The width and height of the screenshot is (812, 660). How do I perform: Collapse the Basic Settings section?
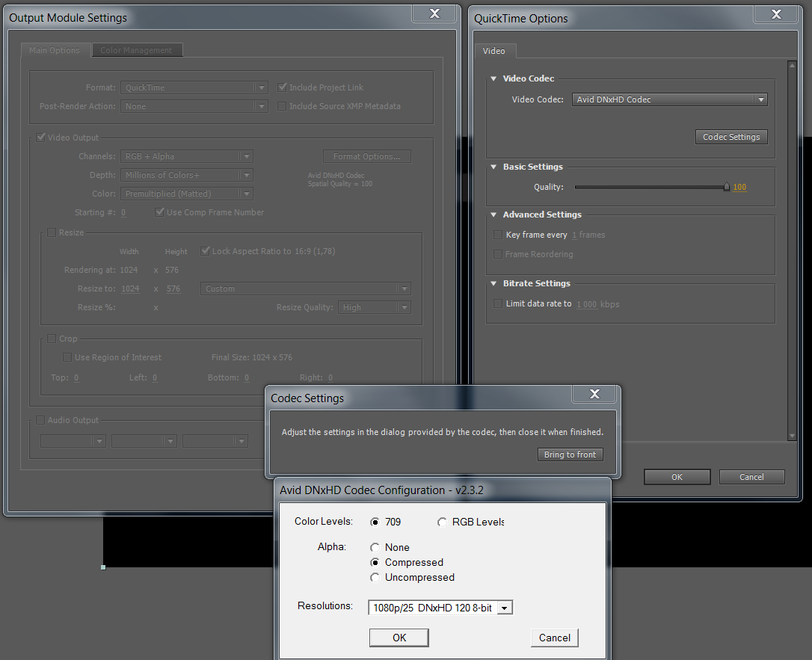[493, 167]
